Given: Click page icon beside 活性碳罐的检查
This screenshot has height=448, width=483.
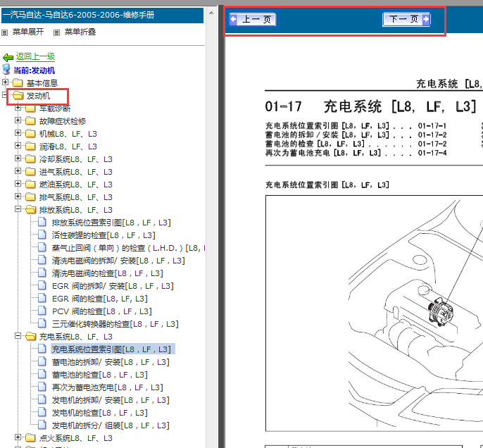Looking at the screenshot, I should click(x=42, y=235).
